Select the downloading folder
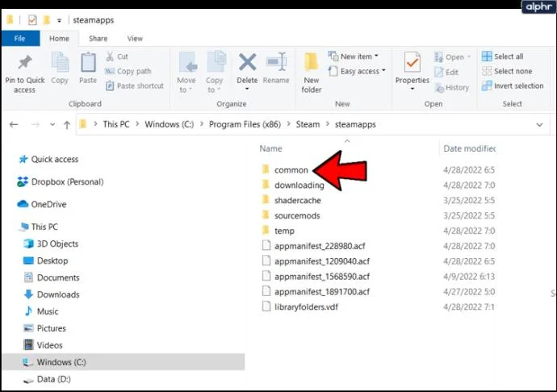Image resolution: width=557 pixels, height=392 pixels. [299, 185]
